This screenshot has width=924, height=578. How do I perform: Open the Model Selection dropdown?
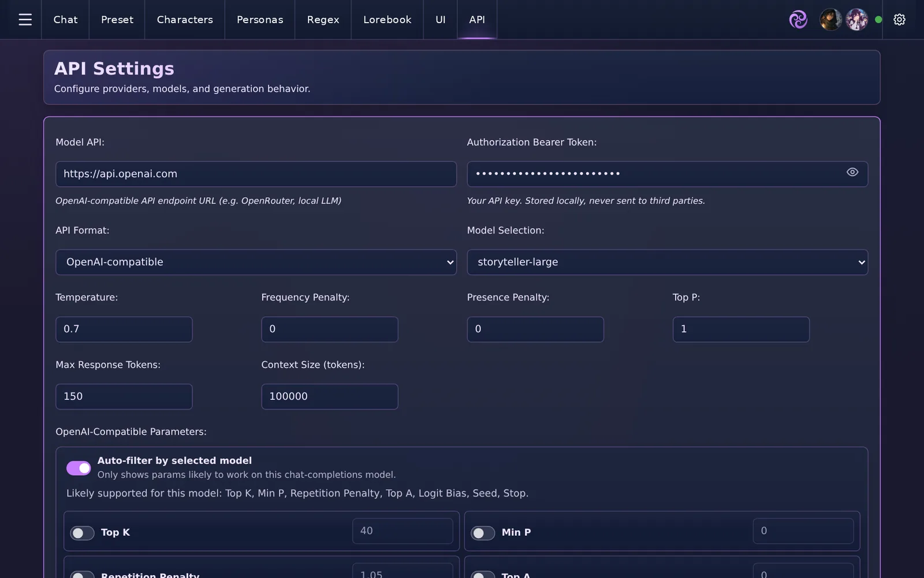pyautogui.click(x=667, y=262)
